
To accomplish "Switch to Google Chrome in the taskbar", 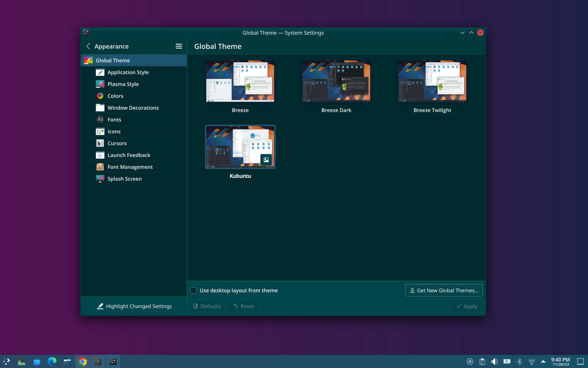I will [x=82, y=362].
